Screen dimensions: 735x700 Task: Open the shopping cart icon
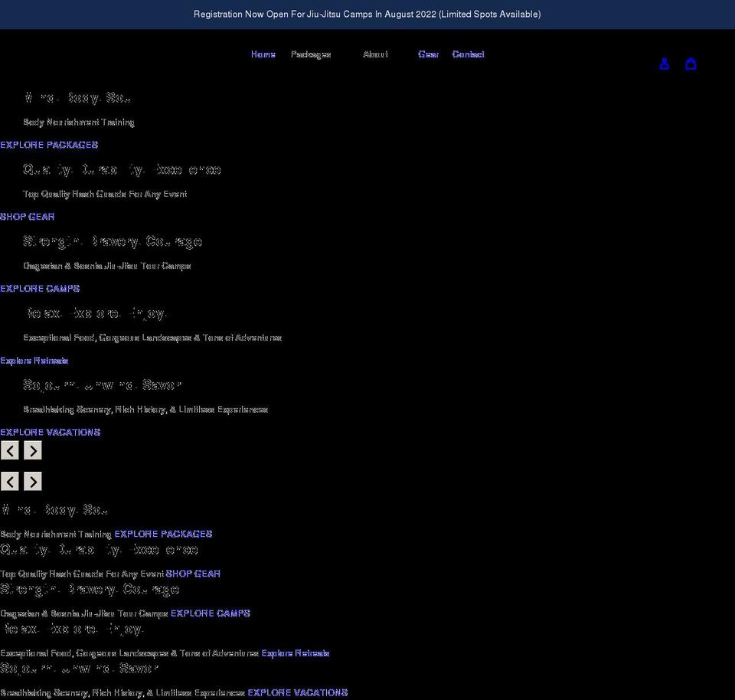(x=691, y=64)
